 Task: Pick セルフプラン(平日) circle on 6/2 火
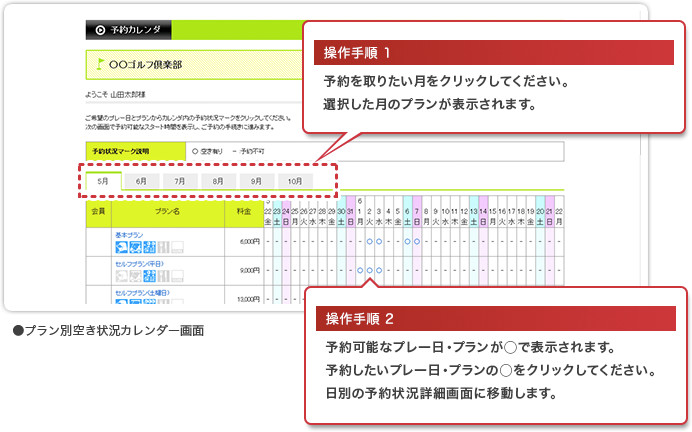pyautogui.click(x=369, y=270)
